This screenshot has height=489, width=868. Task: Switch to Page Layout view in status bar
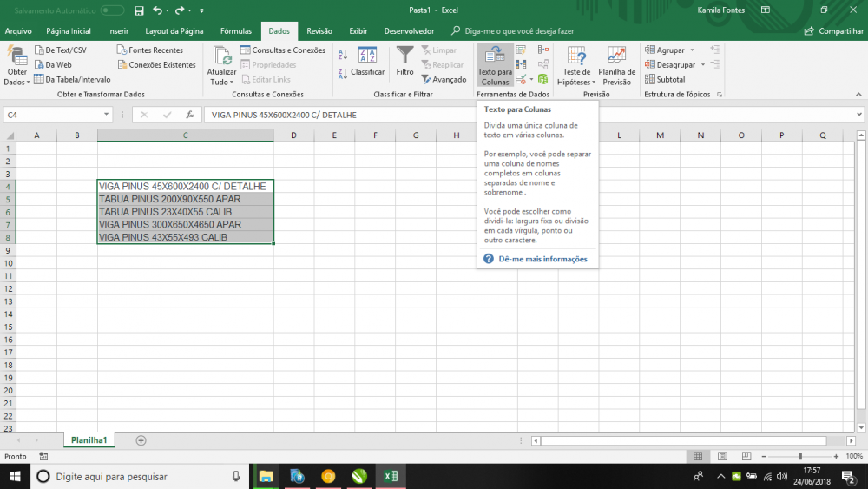pyautogui.click(x=721, y=456)
